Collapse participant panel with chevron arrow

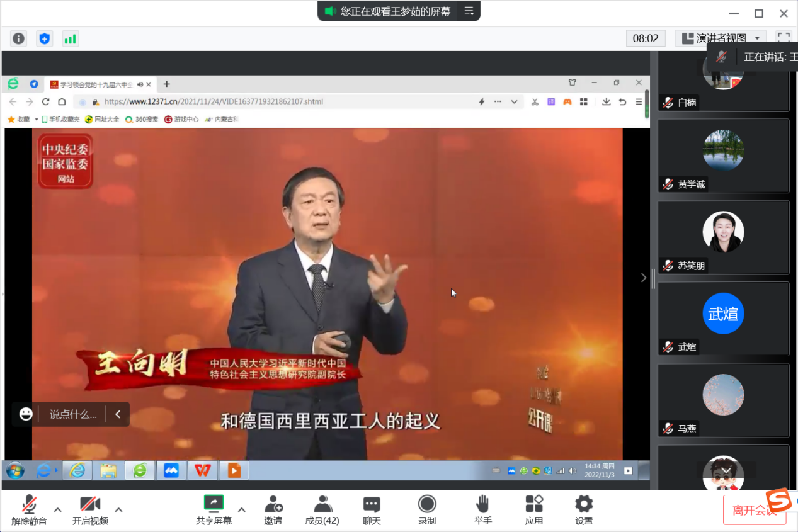coord(643,278)
